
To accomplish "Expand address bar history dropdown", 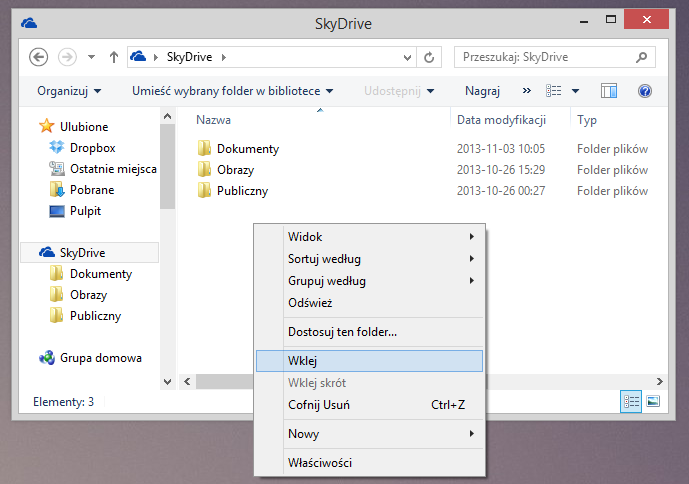I will [x=407, y=58].
